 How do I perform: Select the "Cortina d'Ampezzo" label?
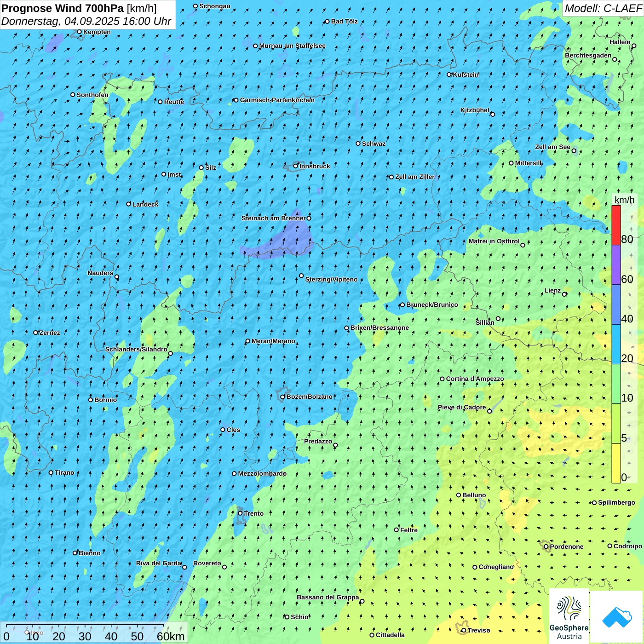pyautogui.click(x=475, y=379)
